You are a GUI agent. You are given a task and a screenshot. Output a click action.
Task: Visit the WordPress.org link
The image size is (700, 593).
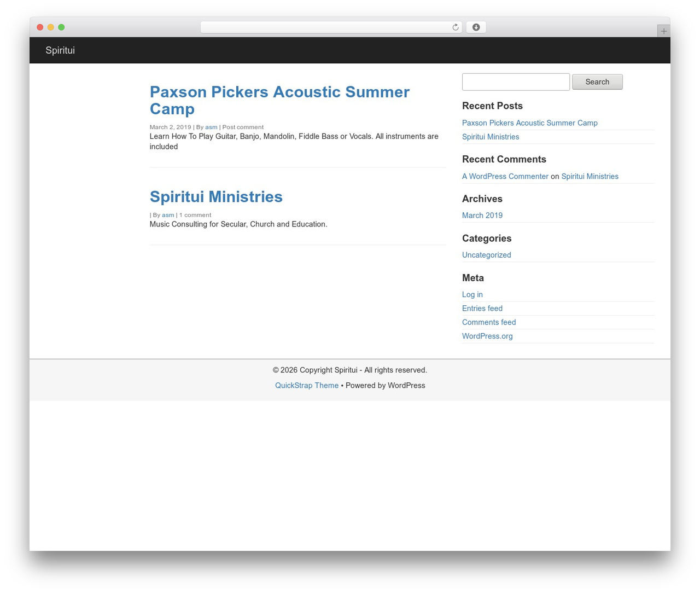coord(487,336)
